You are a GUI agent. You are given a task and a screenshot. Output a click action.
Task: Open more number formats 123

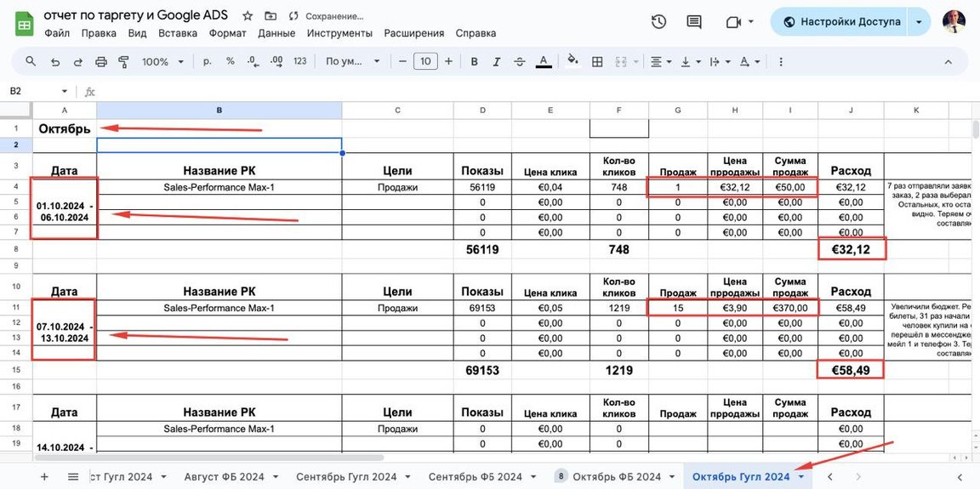coord(300,61)
